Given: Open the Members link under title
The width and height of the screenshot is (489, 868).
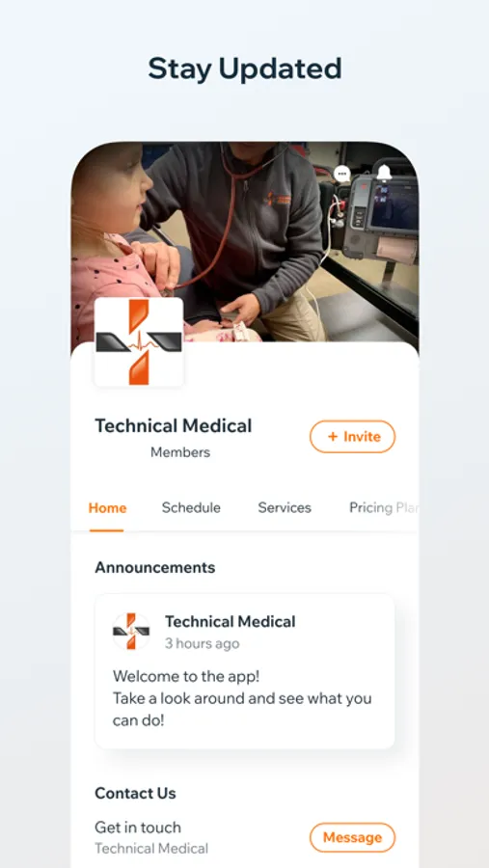Looking at the screenshot, I should pos(180,452).
